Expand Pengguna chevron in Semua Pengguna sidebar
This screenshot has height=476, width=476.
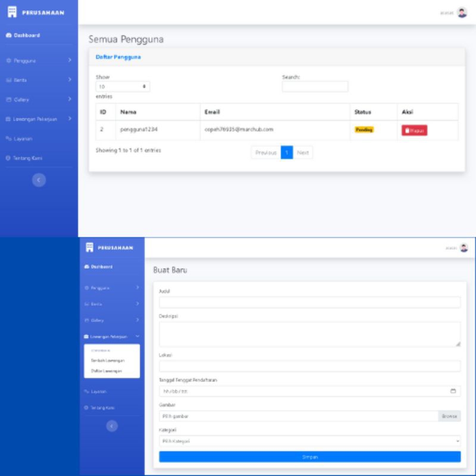coord(70,60)
